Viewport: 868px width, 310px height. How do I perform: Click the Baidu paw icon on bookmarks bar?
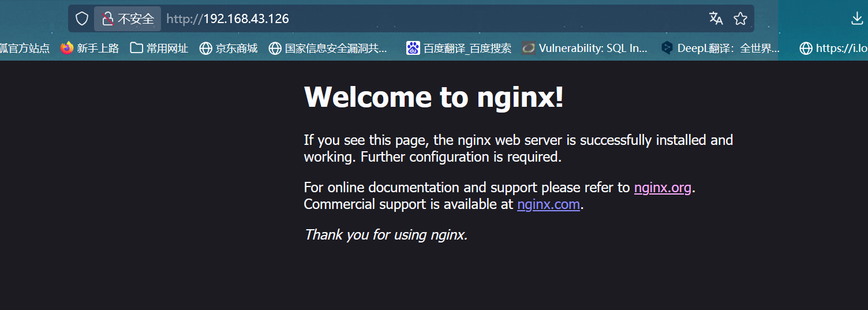pyautogui.click(x=413, y=48)
